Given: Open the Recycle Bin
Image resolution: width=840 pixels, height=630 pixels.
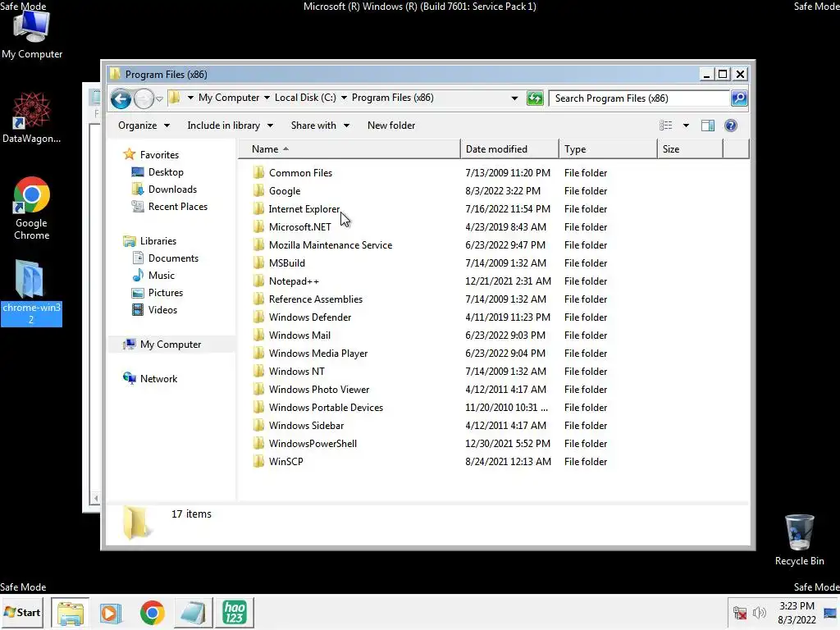Looking at the screenshot, I should 799,540.
